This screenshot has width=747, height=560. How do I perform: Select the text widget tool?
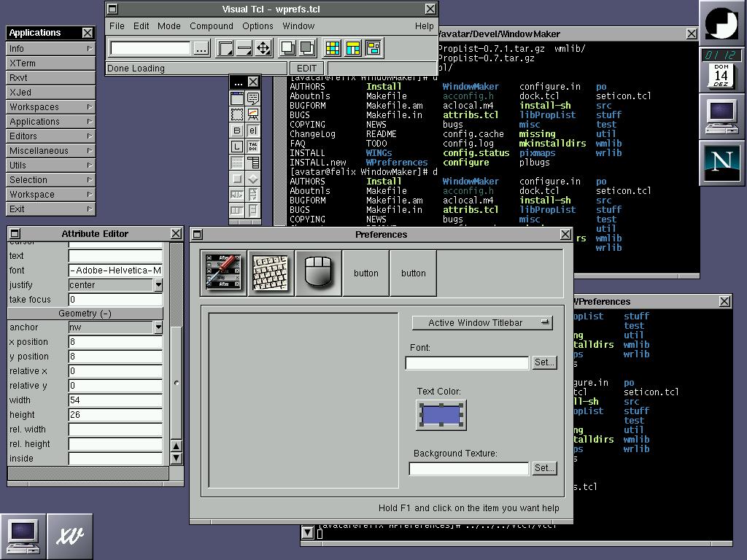coord(253,147)
